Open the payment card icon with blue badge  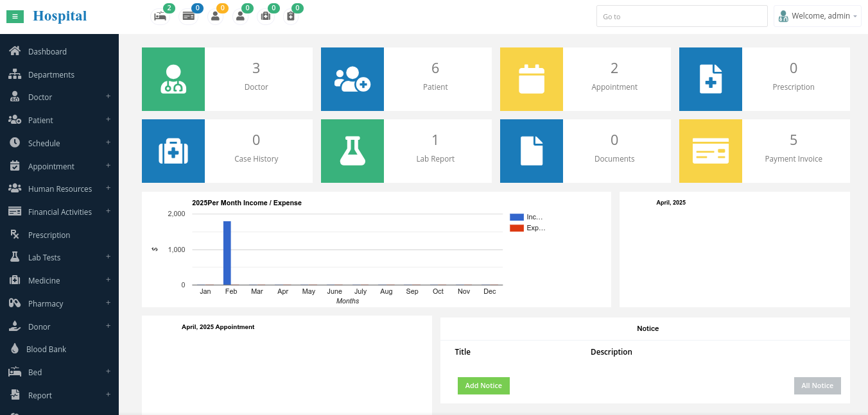[x=188, y=17]
